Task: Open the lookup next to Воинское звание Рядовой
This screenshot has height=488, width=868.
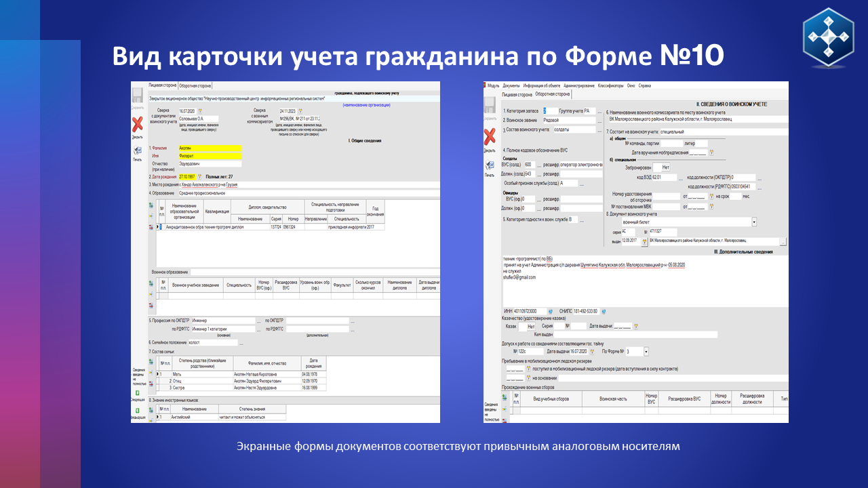Action: pyautogui.click(x=599, y=120)
